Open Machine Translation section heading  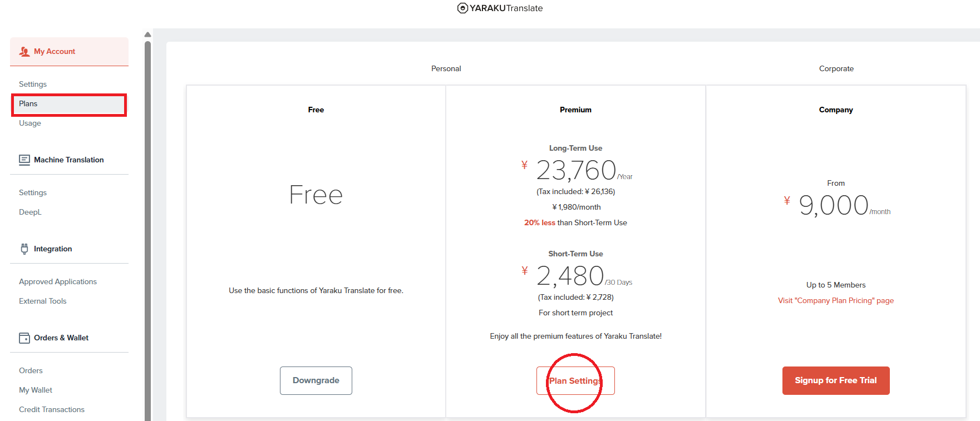pos(69,160)
